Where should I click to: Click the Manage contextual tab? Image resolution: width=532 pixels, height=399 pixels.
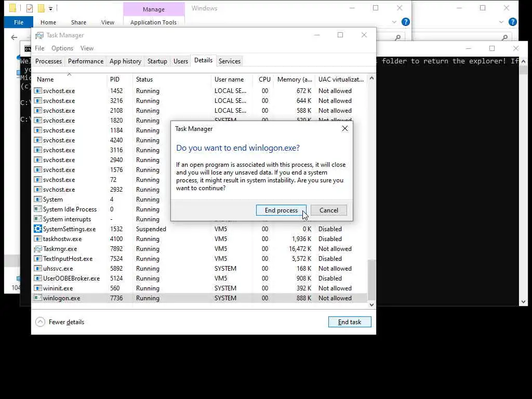pyautogui.click(x=154, y=9)
